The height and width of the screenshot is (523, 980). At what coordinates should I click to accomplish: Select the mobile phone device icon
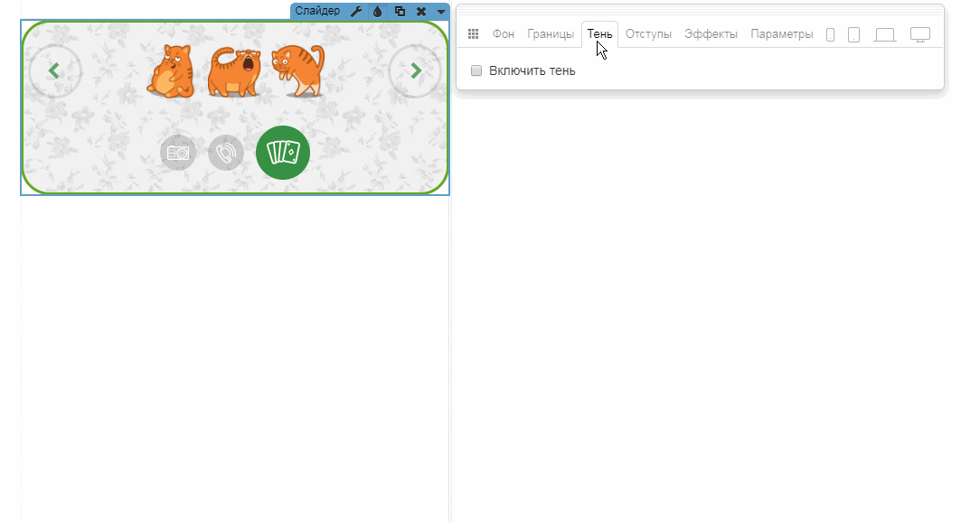point(830,35)
